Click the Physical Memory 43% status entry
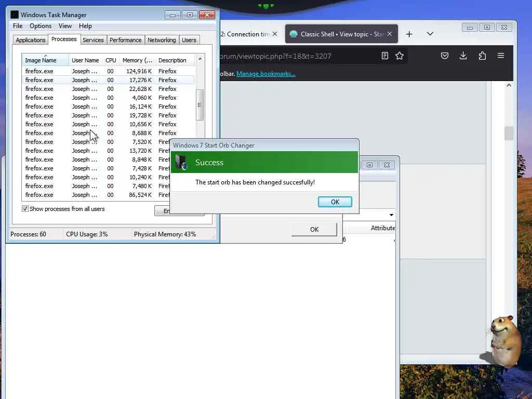532x399 pixels. [165, 234]
